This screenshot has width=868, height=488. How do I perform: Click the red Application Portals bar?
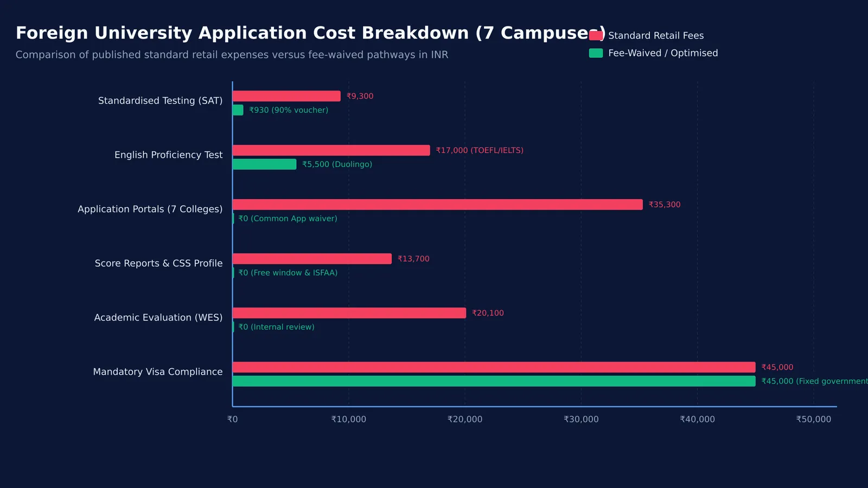438,204
